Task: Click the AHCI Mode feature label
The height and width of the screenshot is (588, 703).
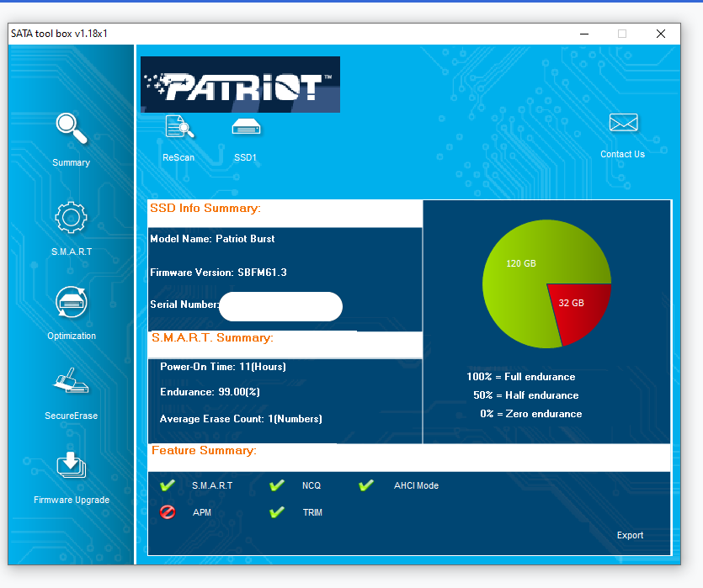Action: coord(416,485)
